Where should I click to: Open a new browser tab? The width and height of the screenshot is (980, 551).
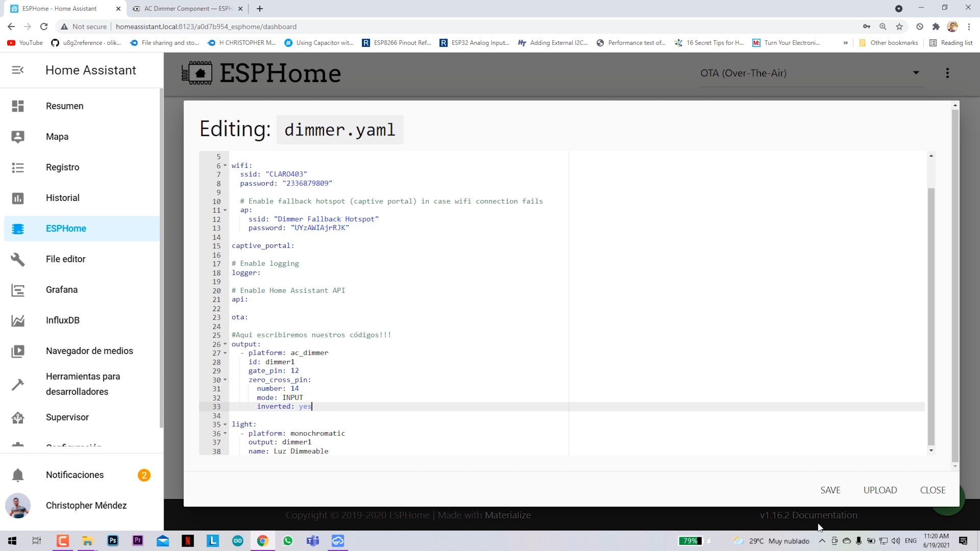click(x=260, y=9)
